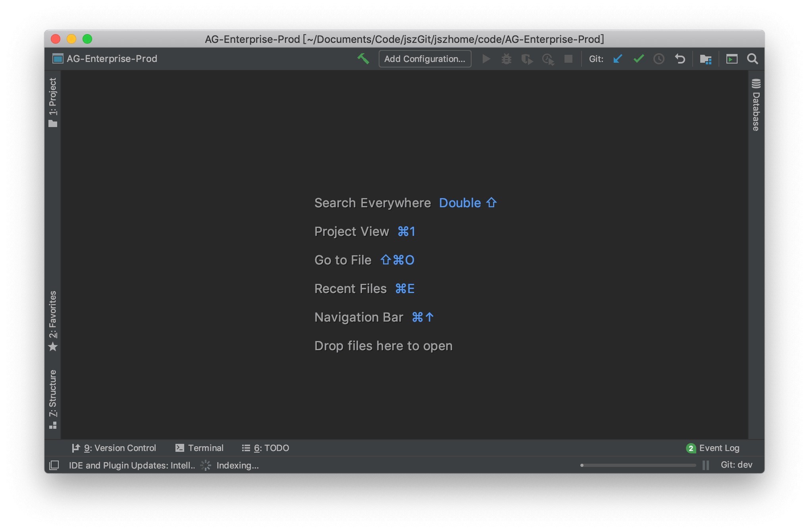Expand the Favorites panel
809x532 pixels.
coord(53,321)
